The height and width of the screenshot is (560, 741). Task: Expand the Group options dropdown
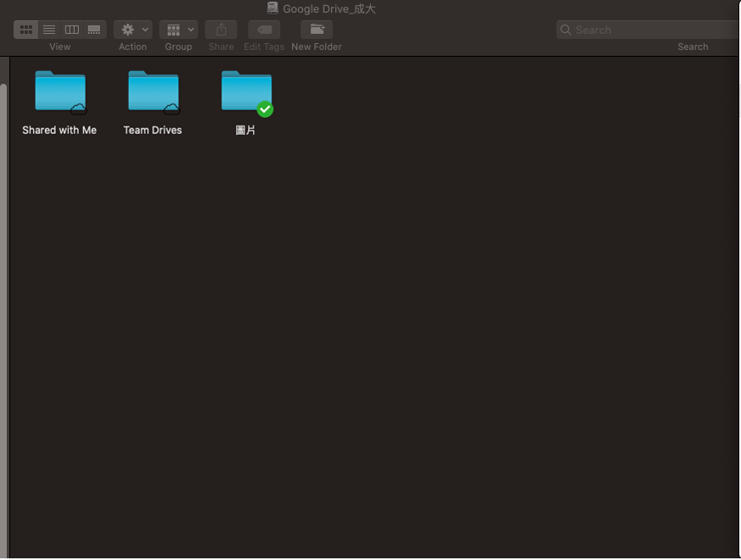tap(178, 30)
